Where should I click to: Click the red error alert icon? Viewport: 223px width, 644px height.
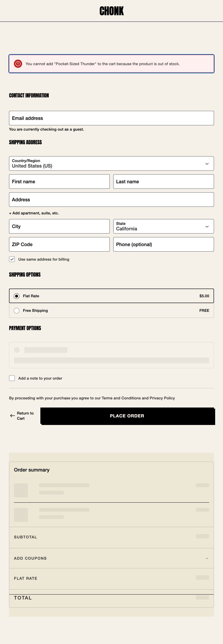point(18,64)
